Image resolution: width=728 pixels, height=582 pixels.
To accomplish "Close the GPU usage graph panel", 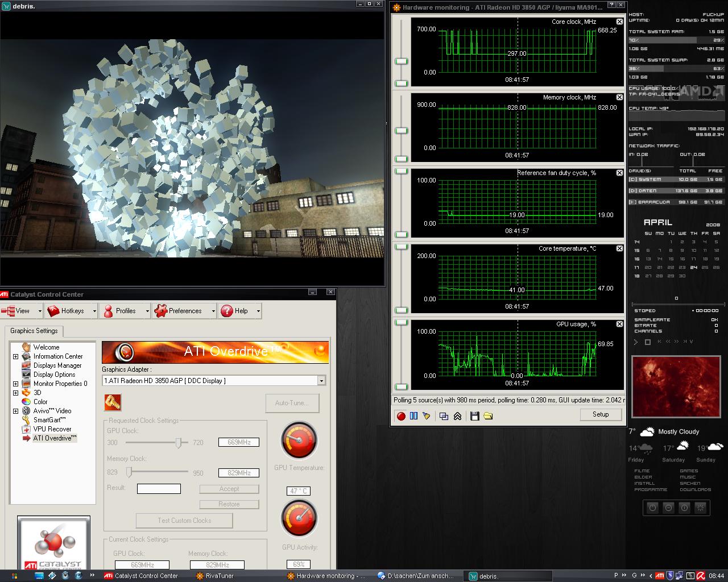I will [619, 324].
